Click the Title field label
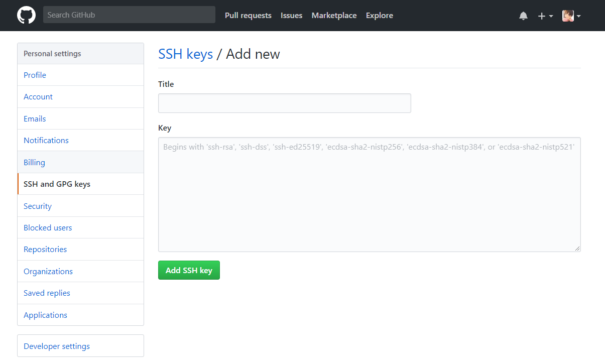 point(166,84)
